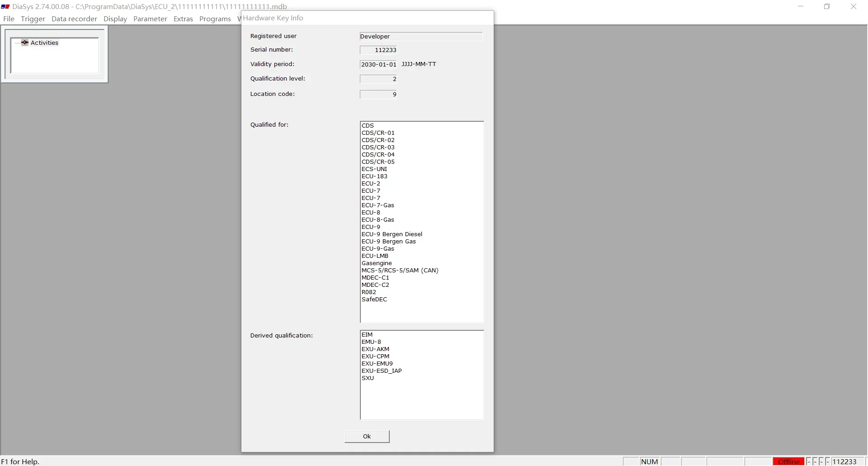Screen dimensions: 868x466
Task: Minimize the DiaSys window
Action: click(801, 6)
